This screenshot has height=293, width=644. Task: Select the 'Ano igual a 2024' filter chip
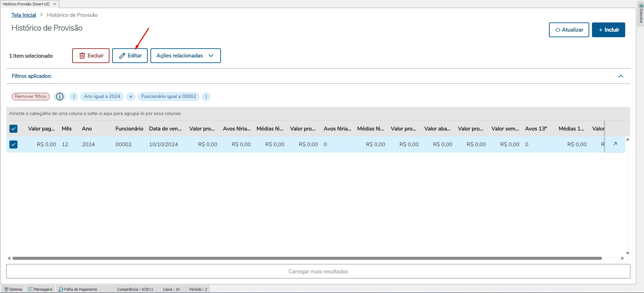tap(102, 97)
